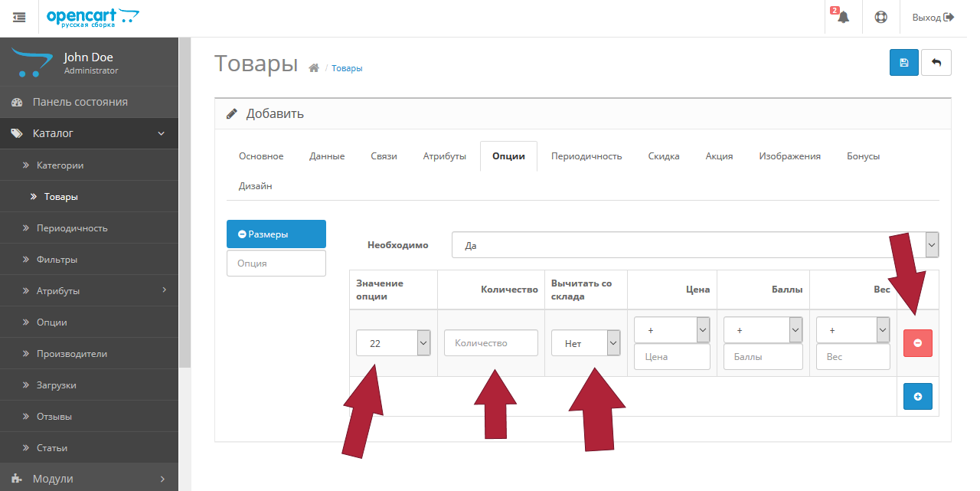980x491 pixels.
Task: Switch to Бонусы tab
Action: [x=863, y=155]
